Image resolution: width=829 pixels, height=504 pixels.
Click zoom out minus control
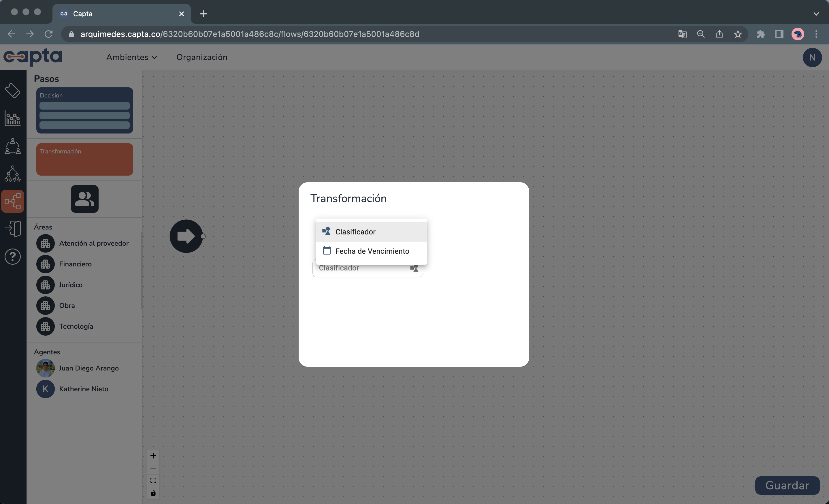point(153,468)
